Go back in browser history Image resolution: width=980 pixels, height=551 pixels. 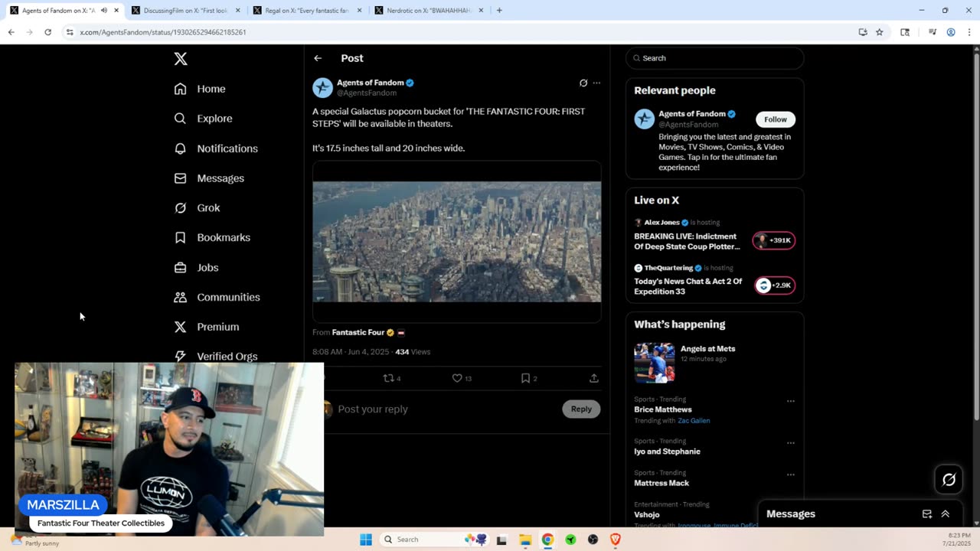tap(11, 32)
